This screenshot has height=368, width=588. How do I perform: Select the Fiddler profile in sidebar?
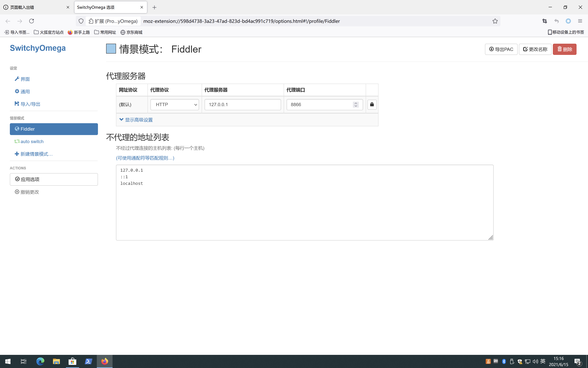(x=54, y=129)
